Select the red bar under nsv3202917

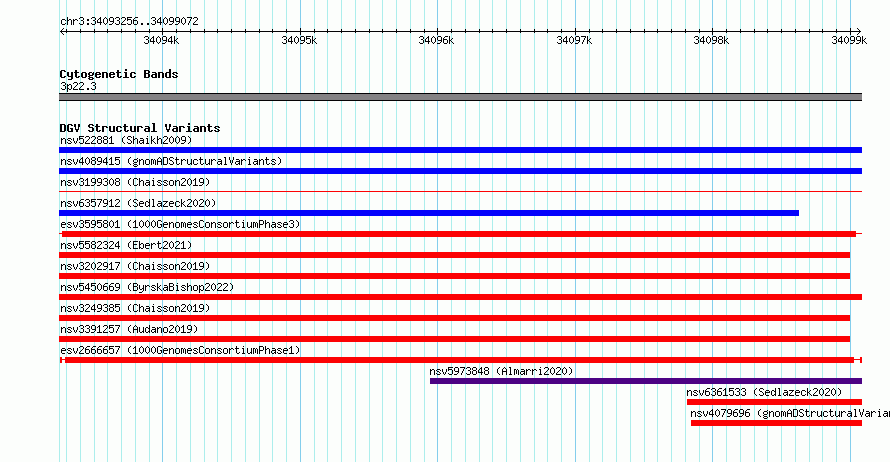click(x=455, y=276)
